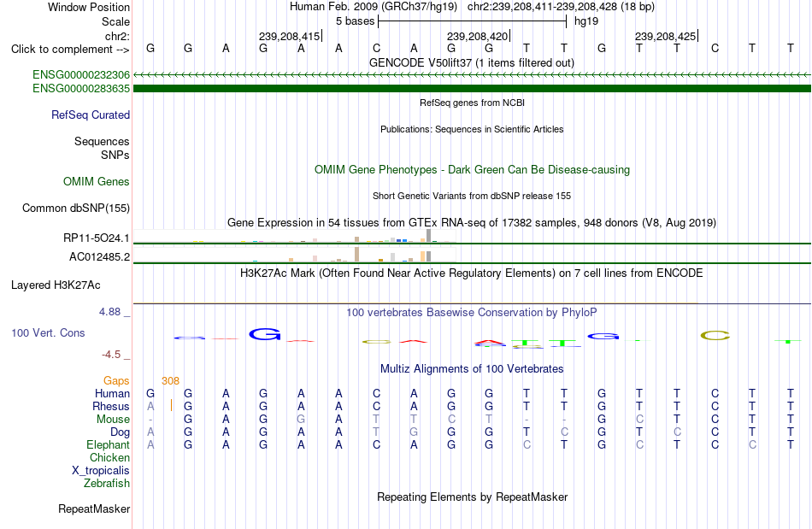Screen dimensions: 812x529
Task: Click the 239,208,415 position marker
Action: 290,36
